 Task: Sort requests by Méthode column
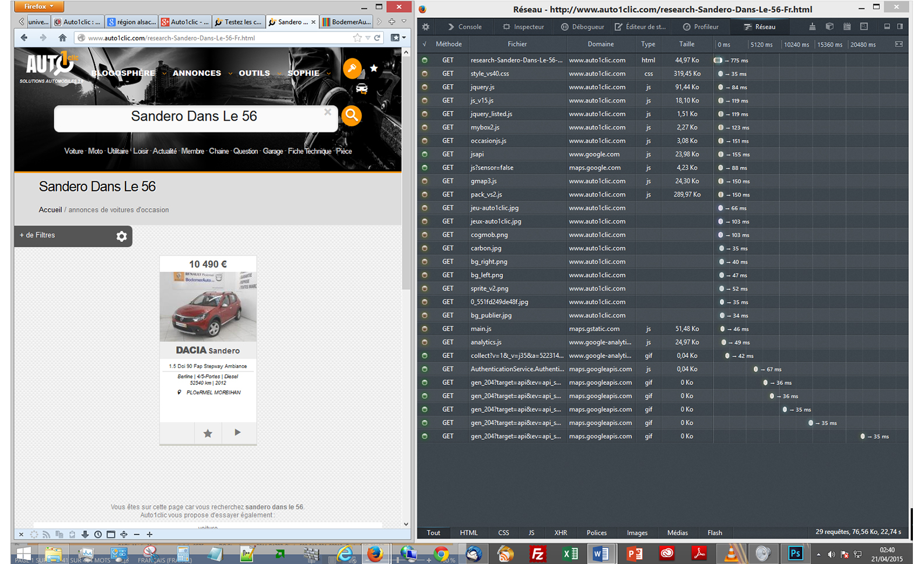(x=449, y=44)
